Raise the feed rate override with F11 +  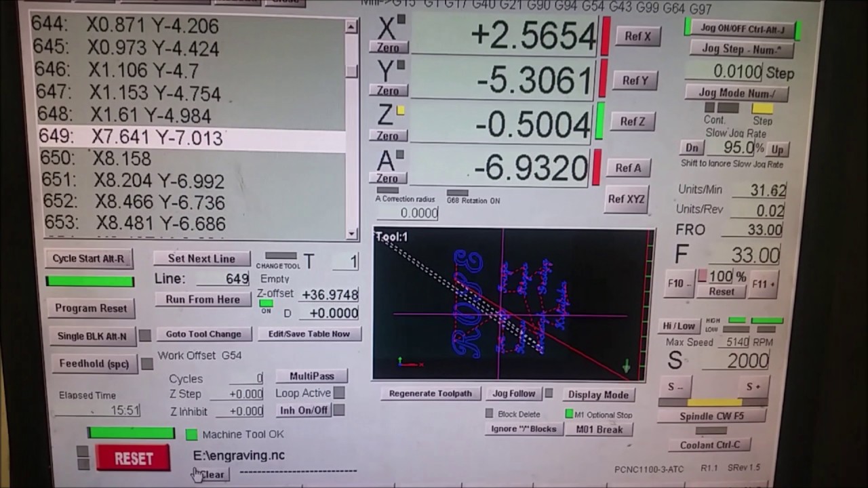[x=764, y=284]
